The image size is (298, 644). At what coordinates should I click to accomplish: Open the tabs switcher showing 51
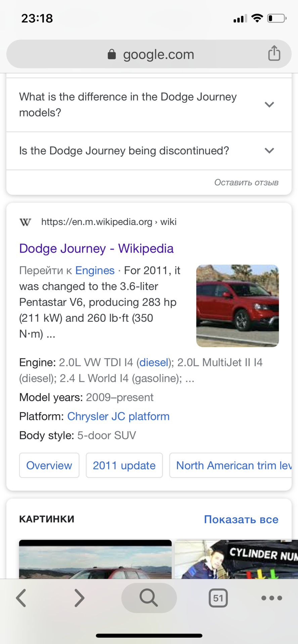coord(218,598)
